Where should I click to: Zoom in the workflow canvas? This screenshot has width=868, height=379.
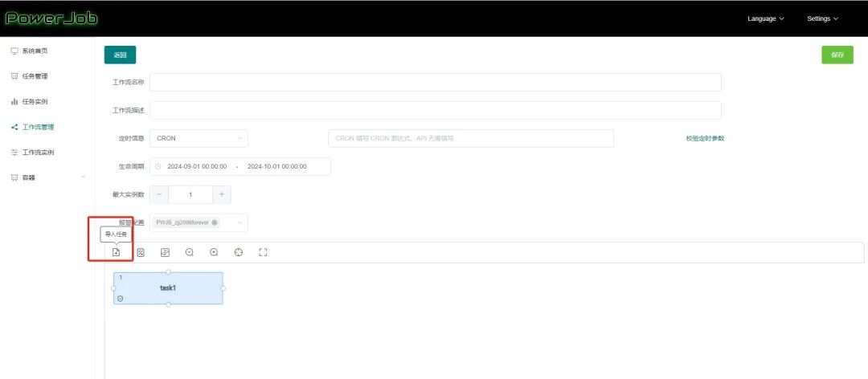[215, 252]
